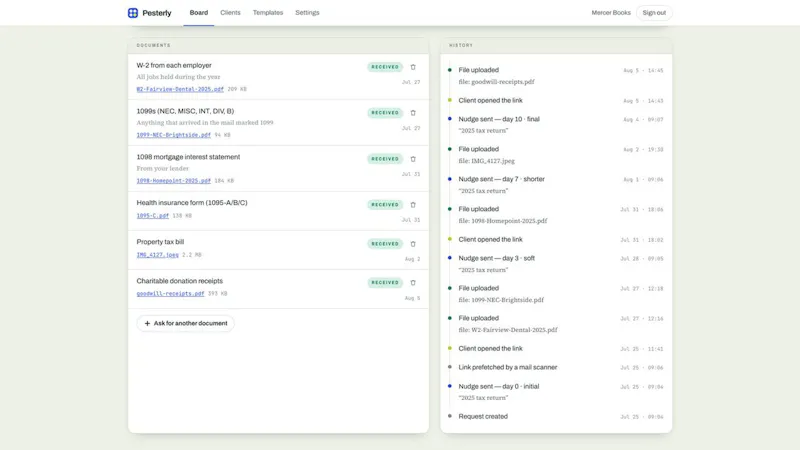Click the Documents panel header
800x450 pixels.
(x=279, y=45)
